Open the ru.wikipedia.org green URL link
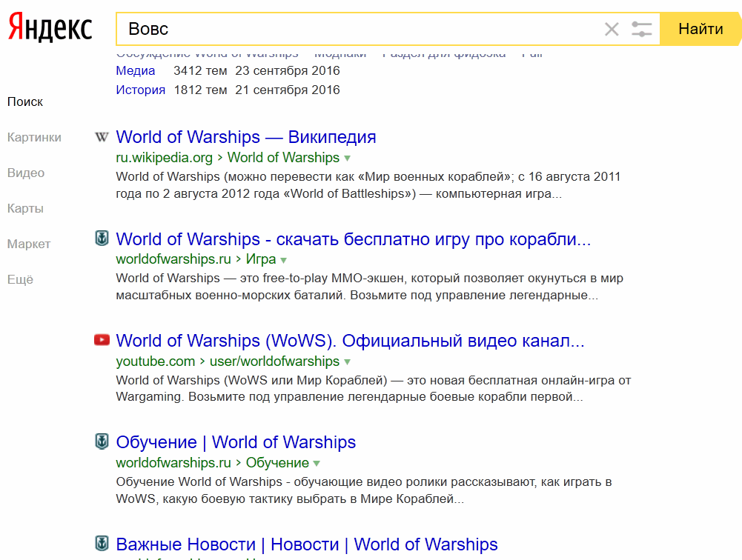Image resolution: width=742 pixels, height=560 pixels. point(165,158)
